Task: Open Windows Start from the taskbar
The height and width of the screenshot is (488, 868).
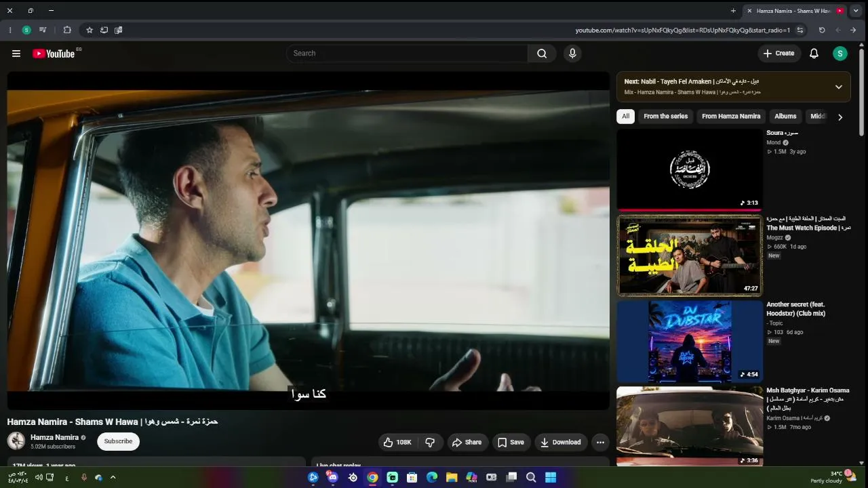Action: [x=551, y=478]
